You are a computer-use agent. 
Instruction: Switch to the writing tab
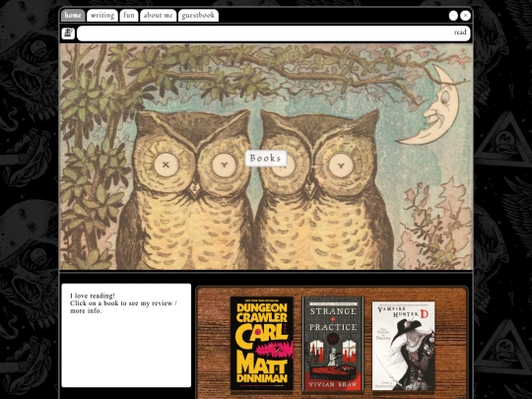tap(102, 16)
